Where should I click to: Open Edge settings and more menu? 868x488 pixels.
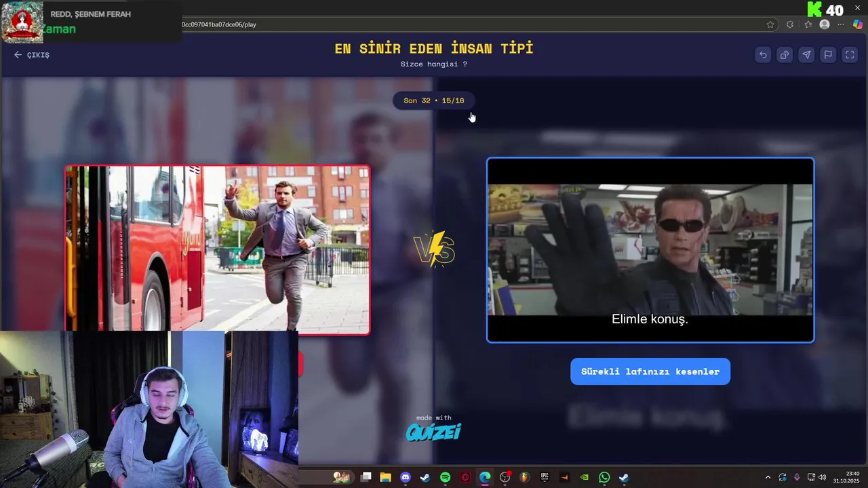click(842, 24)
